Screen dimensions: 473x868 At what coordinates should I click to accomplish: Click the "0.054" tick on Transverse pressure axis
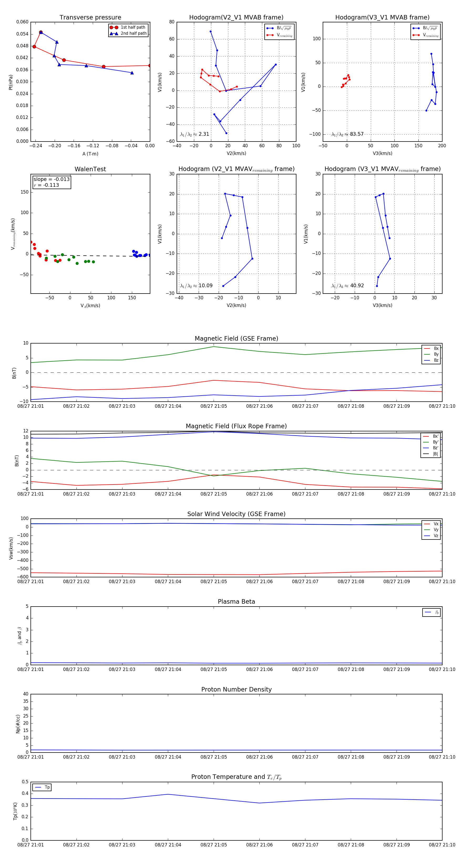(22, 34)
